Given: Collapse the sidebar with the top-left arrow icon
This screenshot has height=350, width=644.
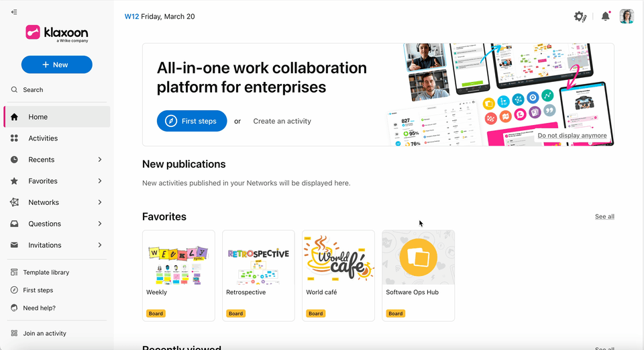Looking at the screenshot, I should [14, 12].
